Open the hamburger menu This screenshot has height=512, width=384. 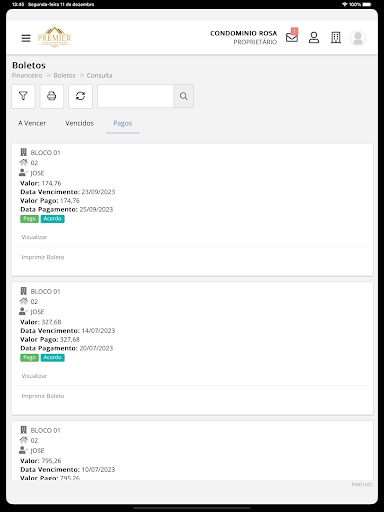tap(26, 38)
